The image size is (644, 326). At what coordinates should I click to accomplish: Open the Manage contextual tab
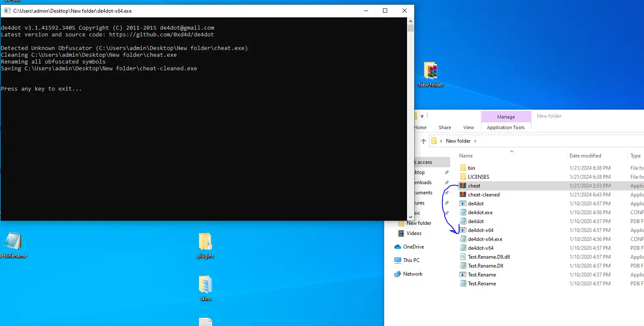pos(506,117)
